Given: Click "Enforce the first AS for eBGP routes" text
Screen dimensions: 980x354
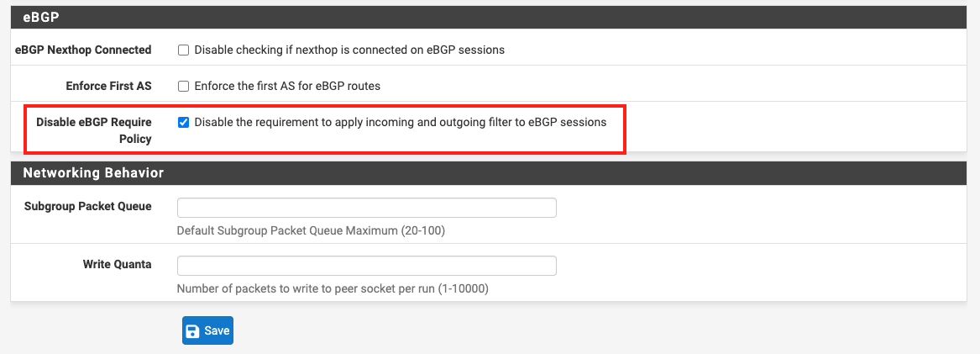Looking at the screenshot, I should coord(287,86).
